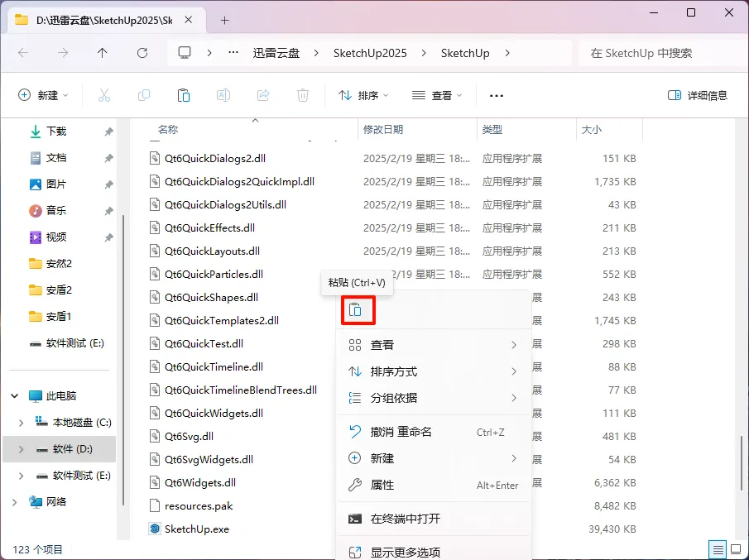Expand the 软件测试 (E:) node under 此电脑
This screenshot has width=749, height=560.
21,476
